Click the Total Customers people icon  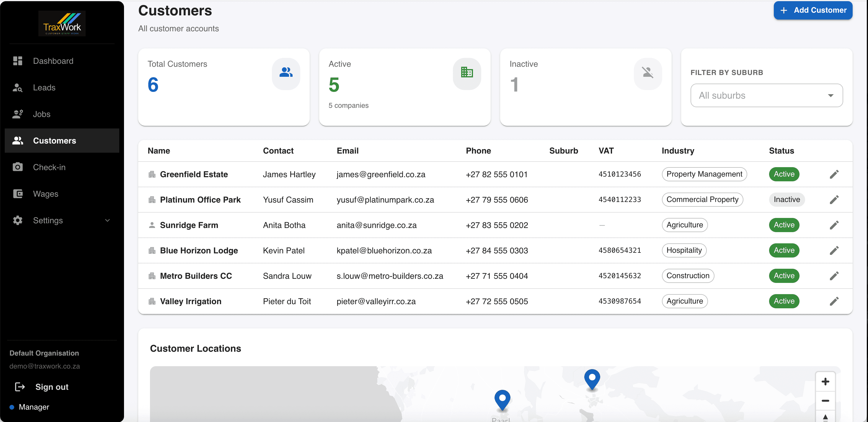(x=286, y=72)
